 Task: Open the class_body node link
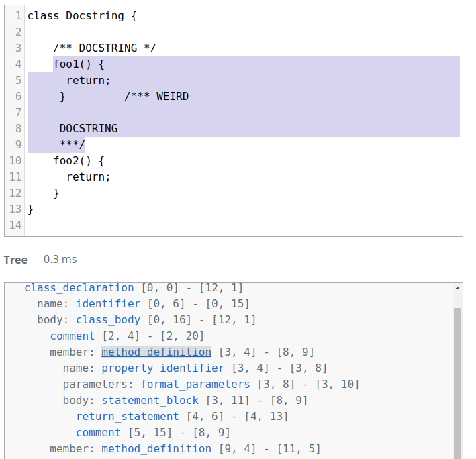pos(108,319)
